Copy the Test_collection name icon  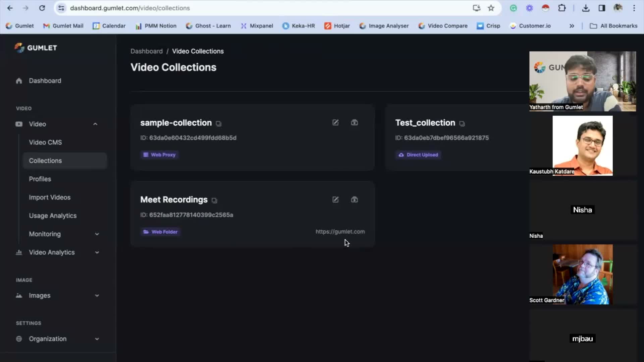(x=462, y=124)
